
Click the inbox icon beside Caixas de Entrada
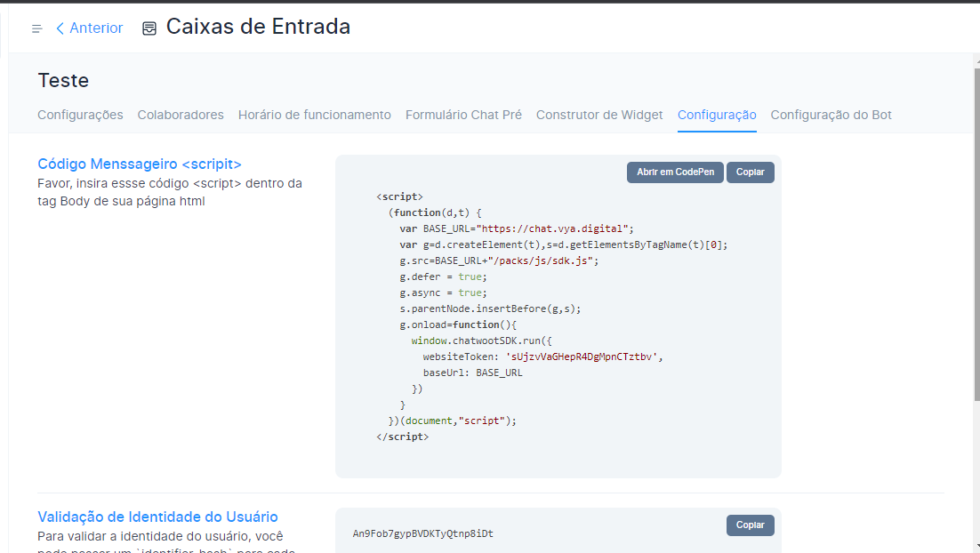(149, 28)
